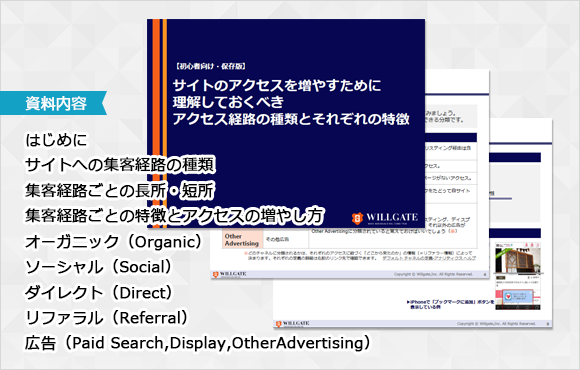Image resolution: width=580 pixels, height=370 pixels.
Task: Click the デフォルトチャネルの定義 help link
Action: coord(429,258)
